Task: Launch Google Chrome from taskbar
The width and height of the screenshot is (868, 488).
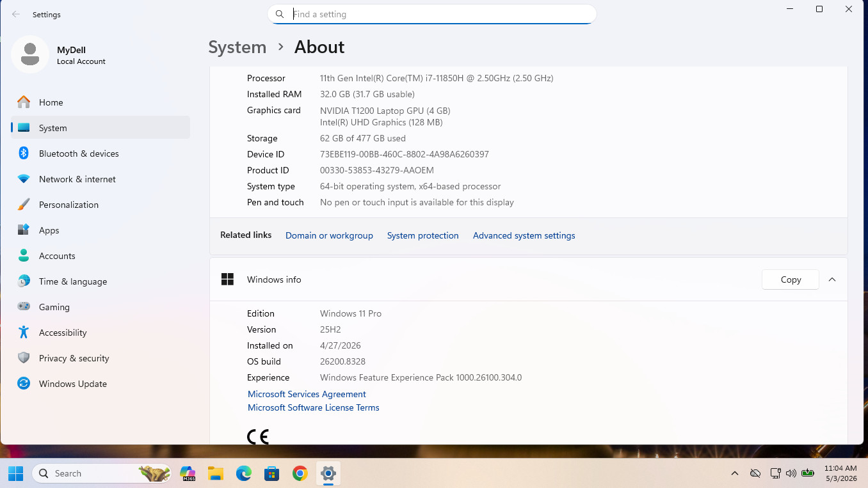Action: pos(300,473)
